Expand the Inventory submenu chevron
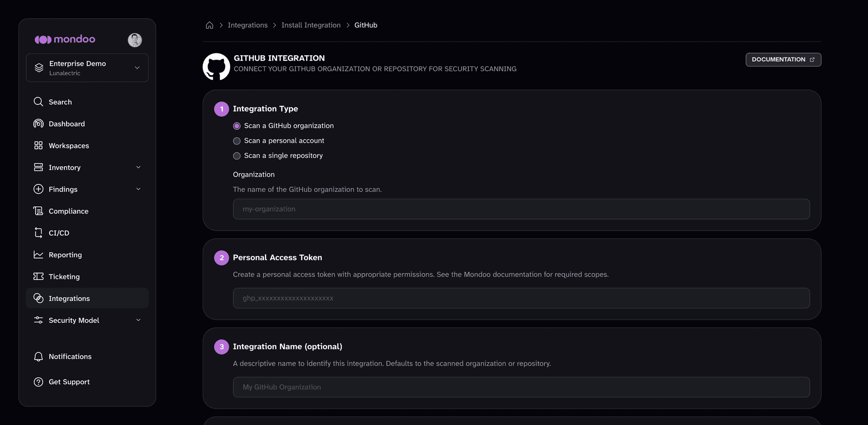Viewport: 868px width, 425px height. point(138,167)
